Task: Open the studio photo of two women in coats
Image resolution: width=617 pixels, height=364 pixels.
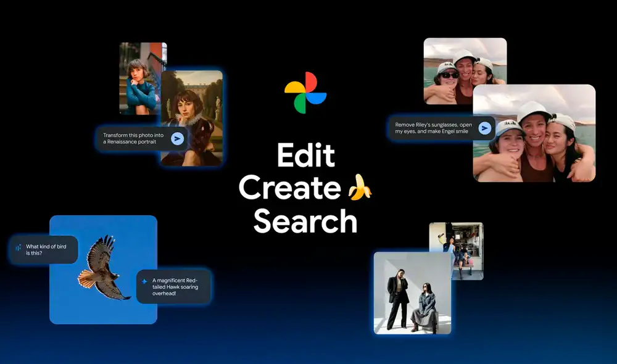Action: click(x=412, y=293)
